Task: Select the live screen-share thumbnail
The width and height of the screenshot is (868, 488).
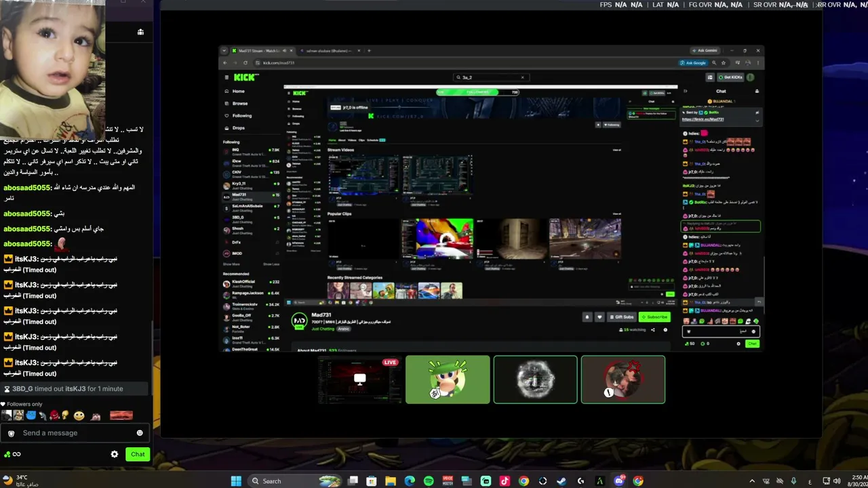Action: coord(359,380)
